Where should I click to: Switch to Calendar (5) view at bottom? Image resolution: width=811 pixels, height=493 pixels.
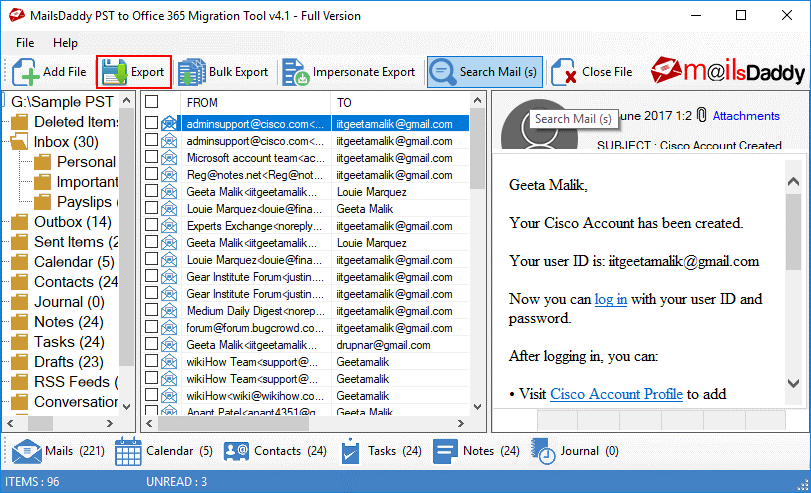164,451
